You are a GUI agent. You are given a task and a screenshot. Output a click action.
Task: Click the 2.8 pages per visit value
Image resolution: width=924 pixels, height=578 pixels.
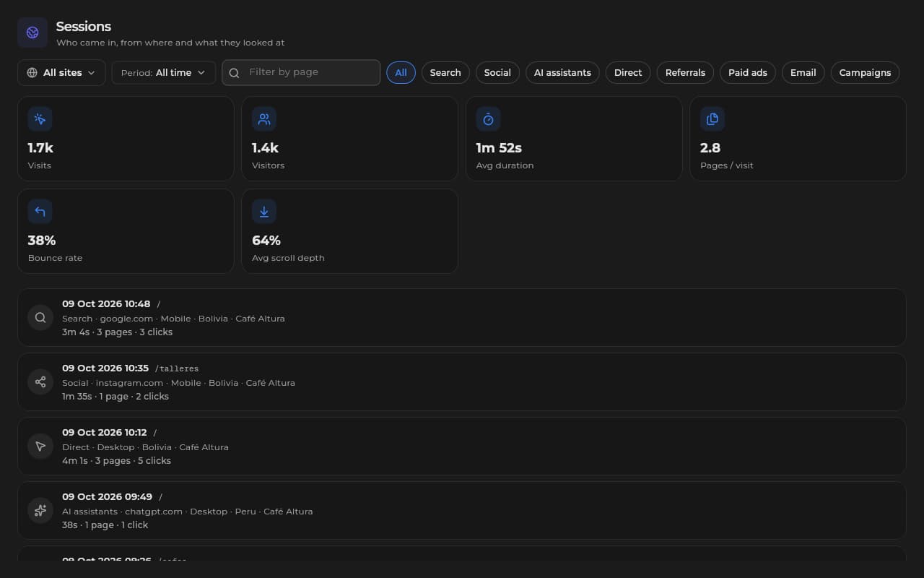tap(710, 147)
